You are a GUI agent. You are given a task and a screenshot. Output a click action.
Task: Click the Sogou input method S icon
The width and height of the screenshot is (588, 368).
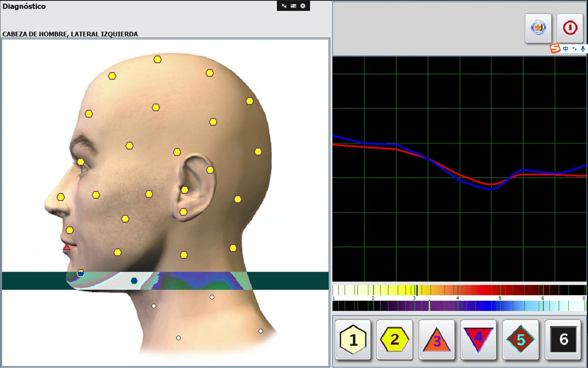(x=555, y=48)
